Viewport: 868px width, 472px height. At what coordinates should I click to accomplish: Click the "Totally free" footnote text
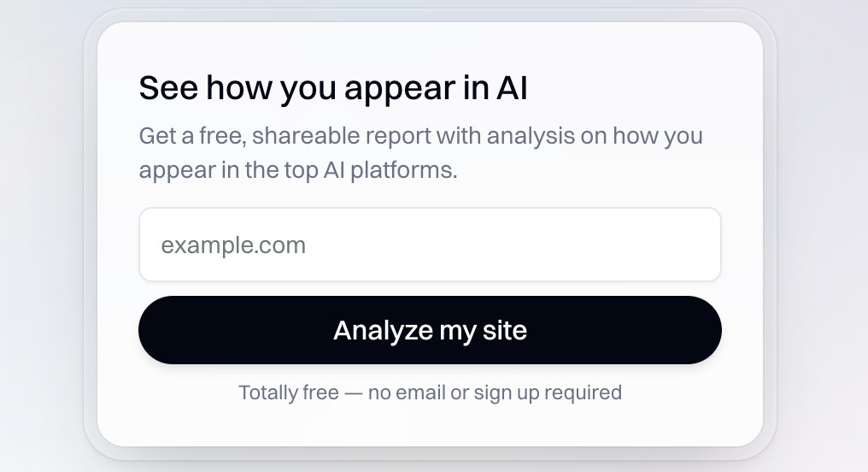coord(430,392)
